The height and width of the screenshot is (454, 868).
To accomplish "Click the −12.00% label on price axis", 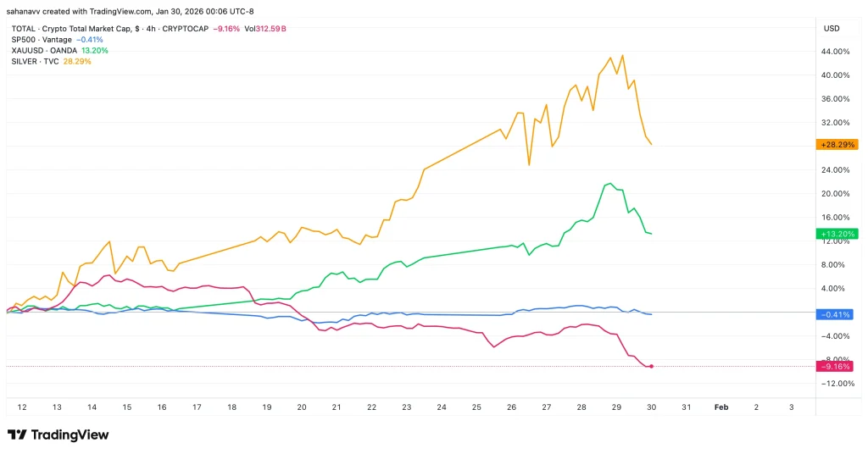I will tap(834, 384).
